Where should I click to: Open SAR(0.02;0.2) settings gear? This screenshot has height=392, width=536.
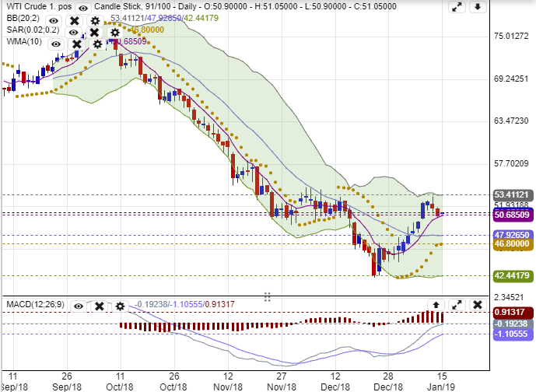114,33
